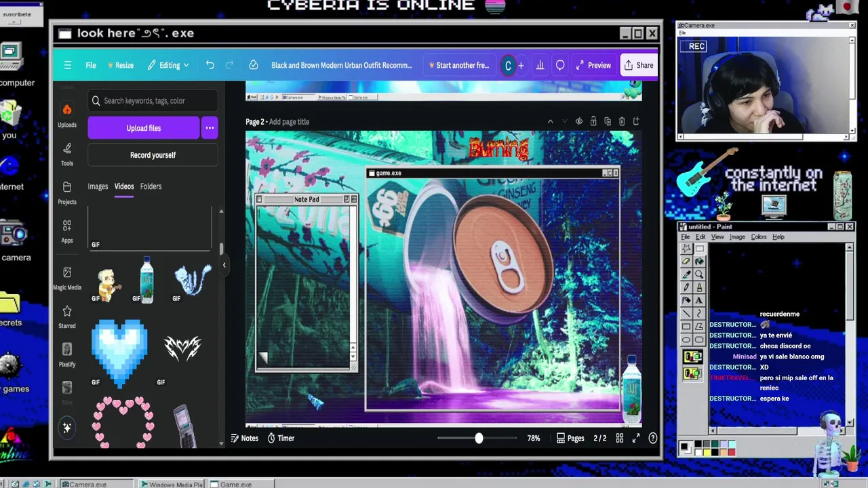The image size is (868, 488).
Task: Click the Upload files button
Action: 144,128
